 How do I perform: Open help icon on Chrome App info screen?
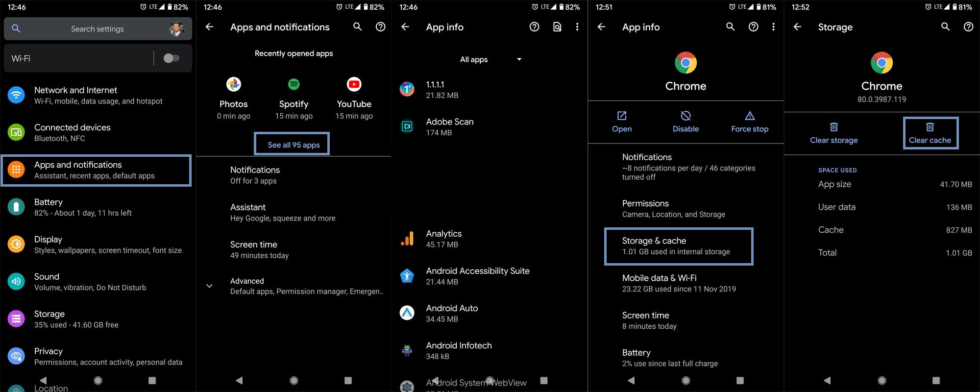pyautogui.click(x=753, y=27)
